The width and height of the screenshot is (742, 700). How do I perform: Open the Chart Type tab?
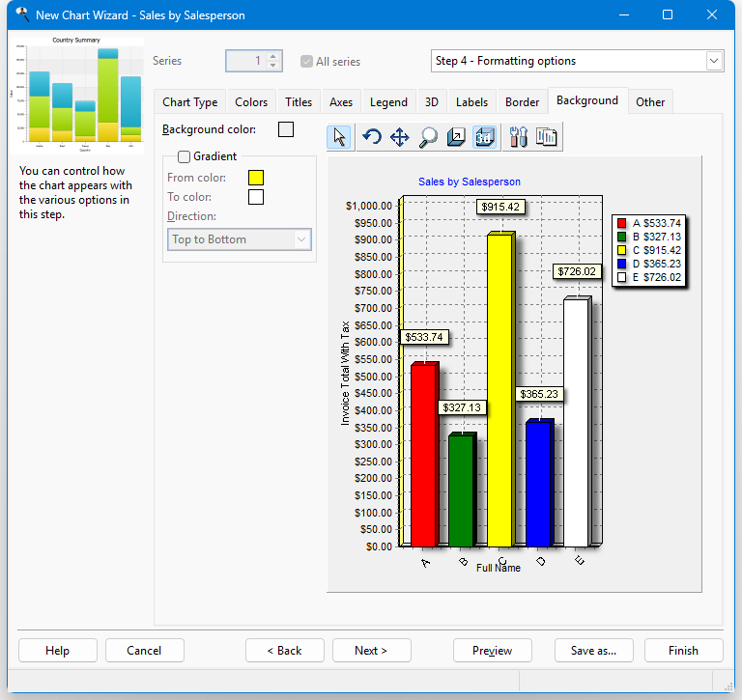pos(189,102)
